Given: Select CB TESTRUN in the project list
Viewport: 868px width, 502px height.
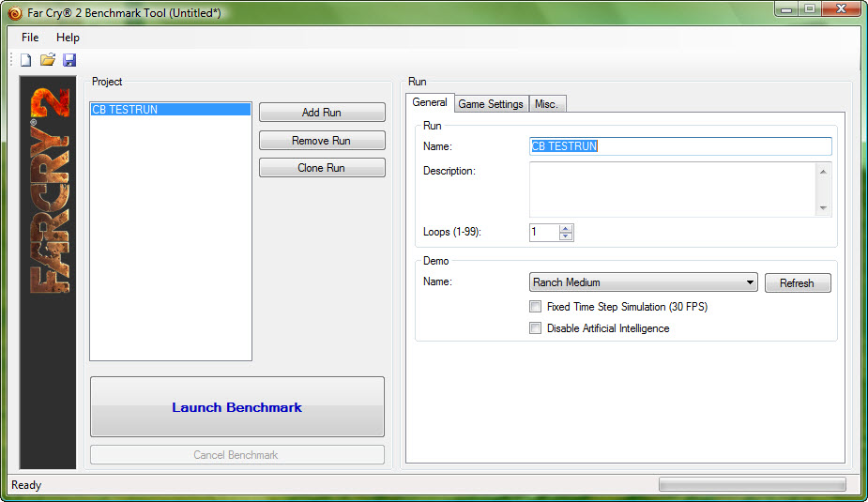Looking at the screenshot, I should pyautogui.click(x=171, y=110).
